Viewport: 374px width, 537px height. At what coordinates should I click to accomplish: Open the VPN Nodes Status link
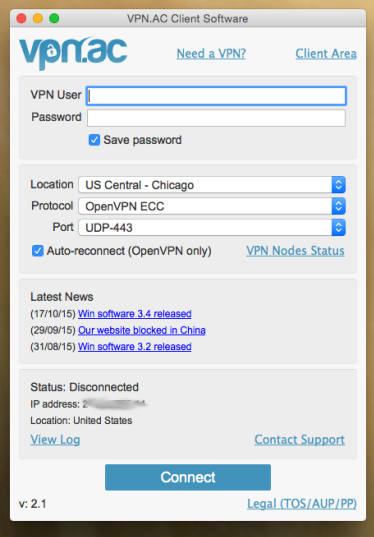click(295, 251)
